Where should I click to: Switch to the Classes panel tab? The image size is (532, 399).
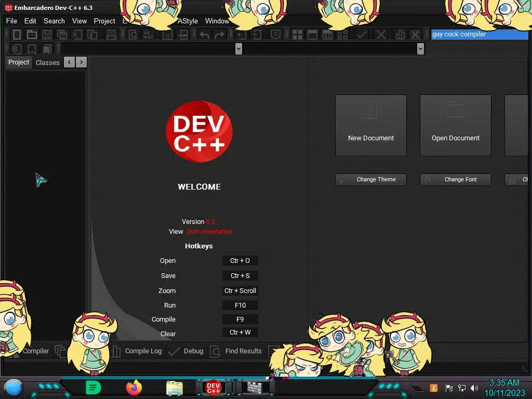pyautogui.click(x=47, y=63)
